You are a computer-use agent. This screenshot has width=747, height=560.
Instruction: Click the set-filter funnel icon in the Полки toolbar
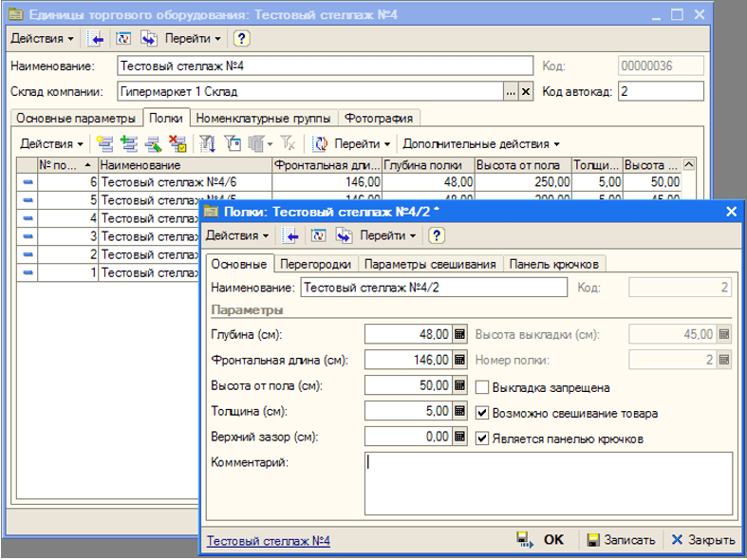click(207, 144)
